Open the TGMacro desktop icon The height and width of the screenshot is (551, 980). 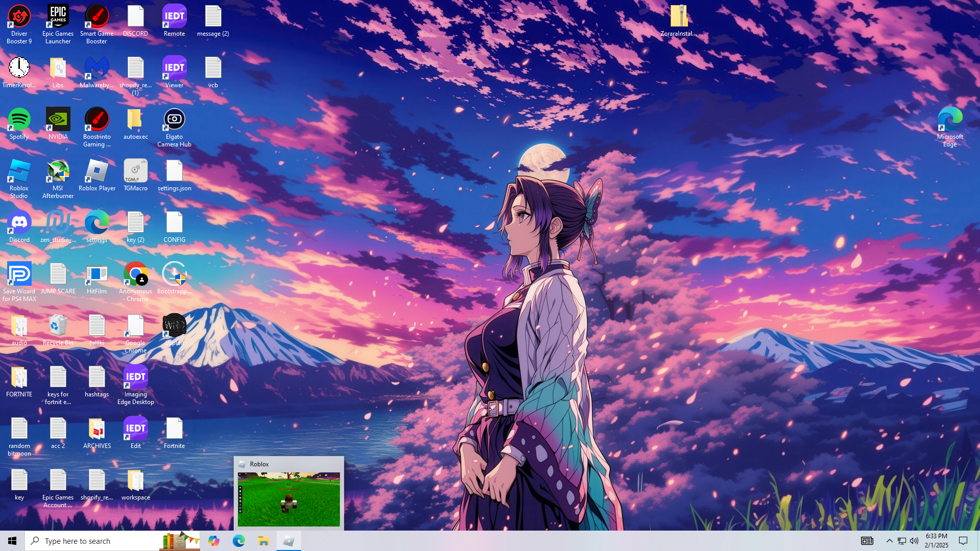tap(135, 172)
